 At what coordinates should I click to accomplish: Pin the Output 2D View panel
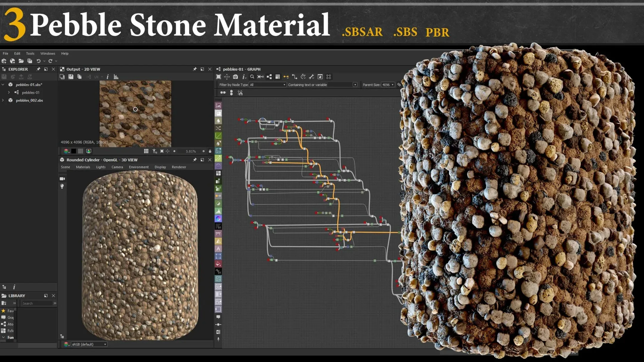(x=195, y=69)
